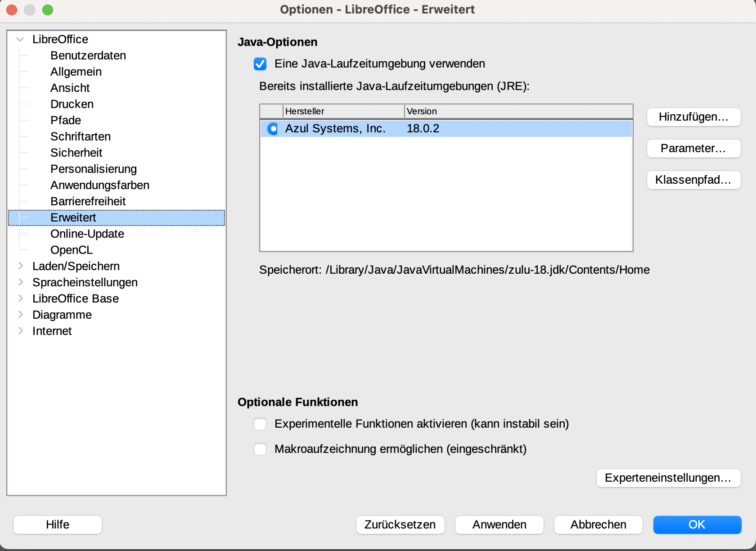Select Pfade in the options tree
Viewport: 756px width, 551px height.
click(66, 120)
